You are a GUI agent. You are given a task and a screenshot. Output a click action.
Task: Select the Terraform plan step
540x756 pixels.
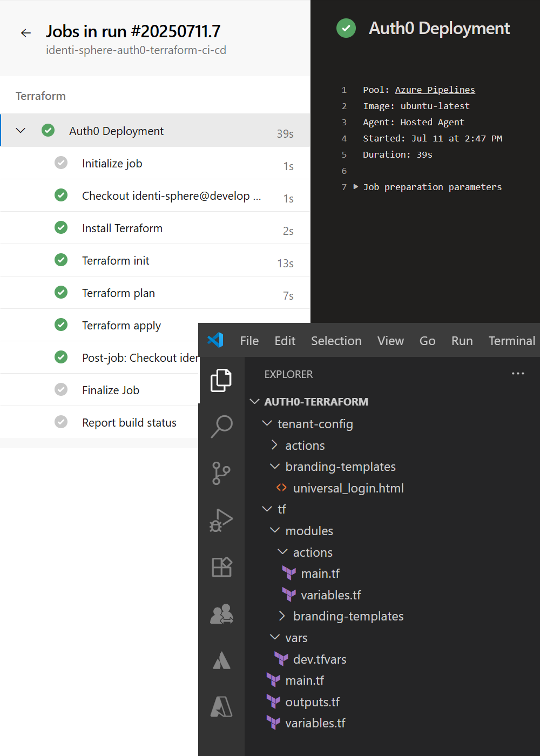click(118, 293)
